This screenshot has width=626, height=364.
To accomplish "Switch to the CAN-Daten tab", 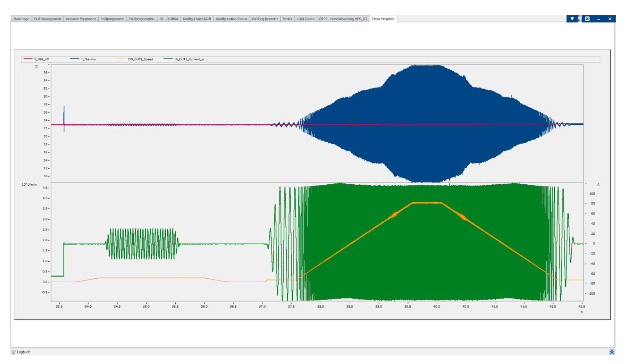I will click(305, 19).
